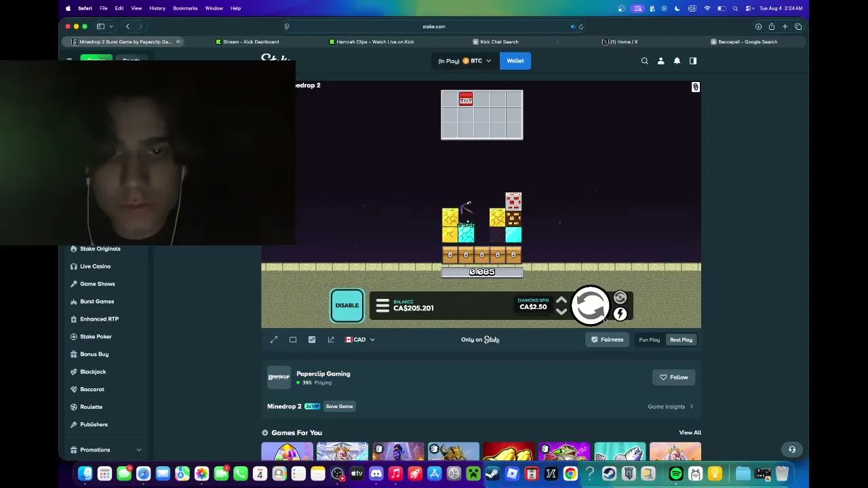Toggle the right side panel icon
Screen dimensions: 868x488
(x=693, y=61)
